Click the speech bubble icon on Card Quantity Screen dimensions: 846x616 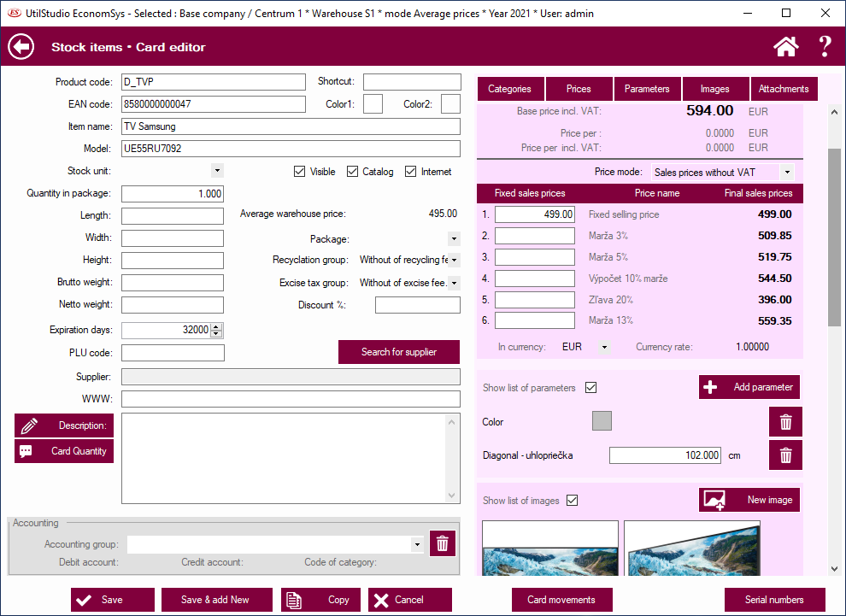coord(26,451)
